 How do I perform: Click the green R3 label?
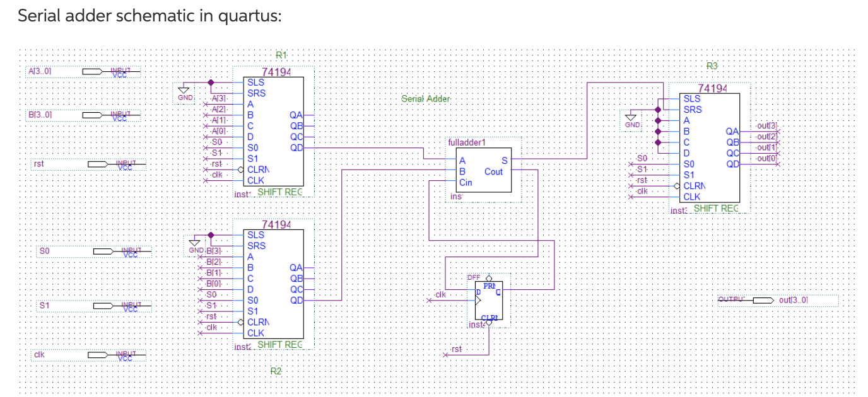point(712,66)
